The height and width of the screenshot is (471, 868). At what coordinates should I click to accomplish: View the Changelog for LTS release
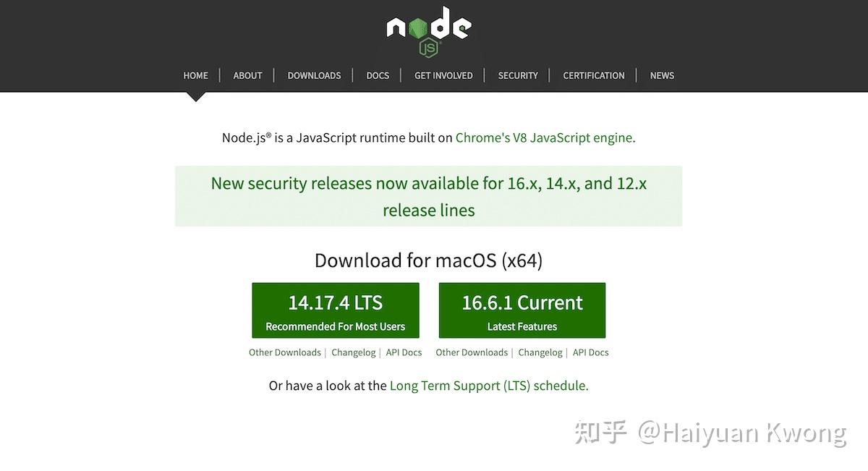pos(354,352)
